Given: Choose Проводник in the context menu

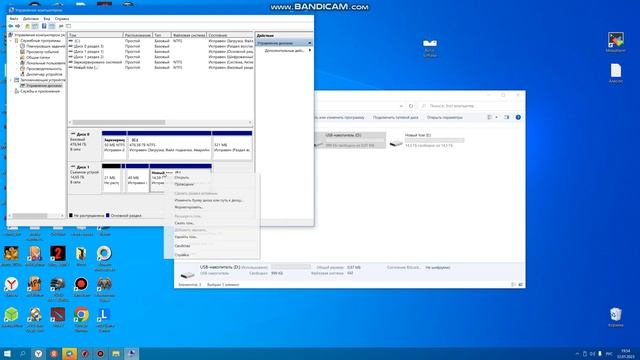Looking at the screenshot, I should [x=211, y=184].
